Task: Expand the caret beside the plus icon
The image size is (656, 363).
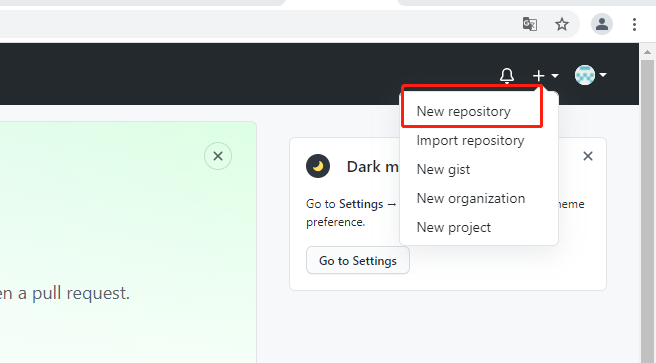Action: 555,76
